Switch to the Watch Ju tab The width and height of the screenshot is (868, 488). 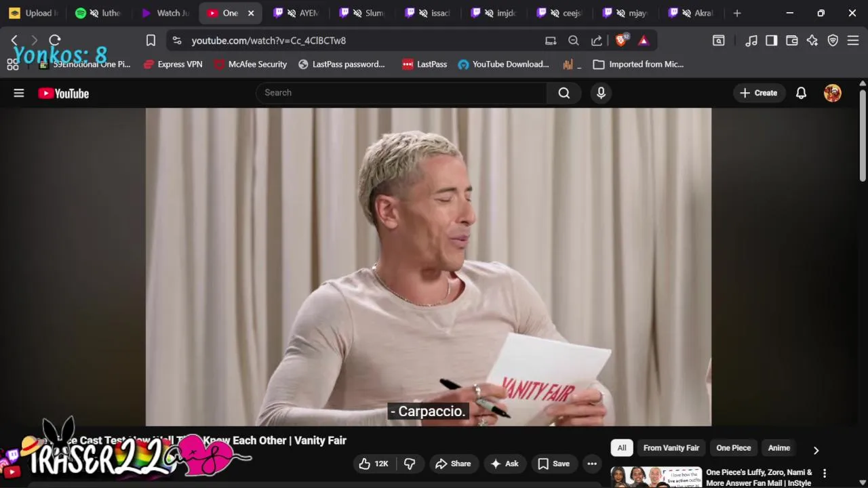[165, 13]
